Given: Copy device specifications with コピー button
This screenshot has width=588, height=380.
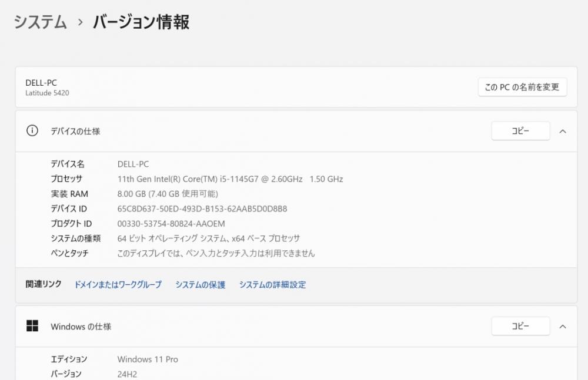Looking at the screenshot, I should (520, 131).
